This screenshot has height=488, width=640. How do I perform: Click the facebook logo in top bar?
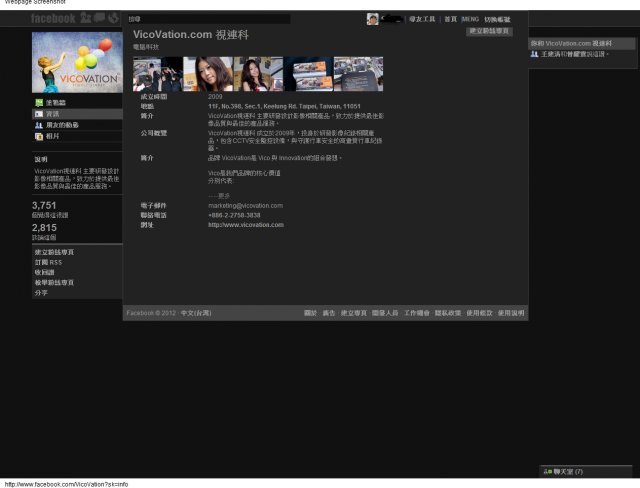click(53, 18)
